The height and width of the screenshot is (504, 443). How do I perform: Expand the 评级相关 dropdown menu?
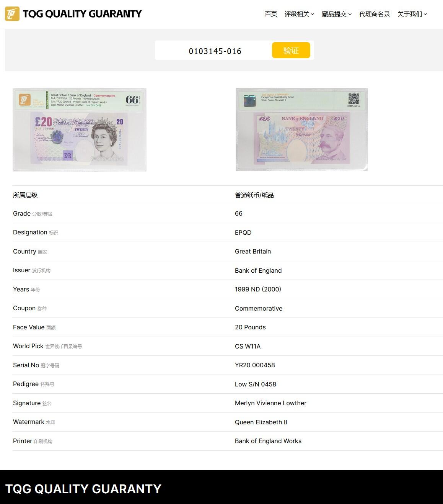coord(299,14)
